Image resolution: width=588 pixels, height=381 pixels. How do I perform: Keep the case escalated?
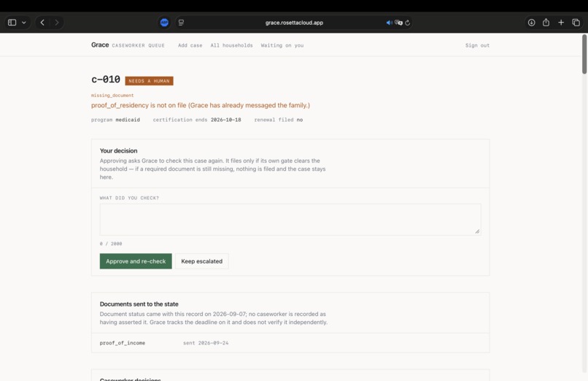click(202, 261)
